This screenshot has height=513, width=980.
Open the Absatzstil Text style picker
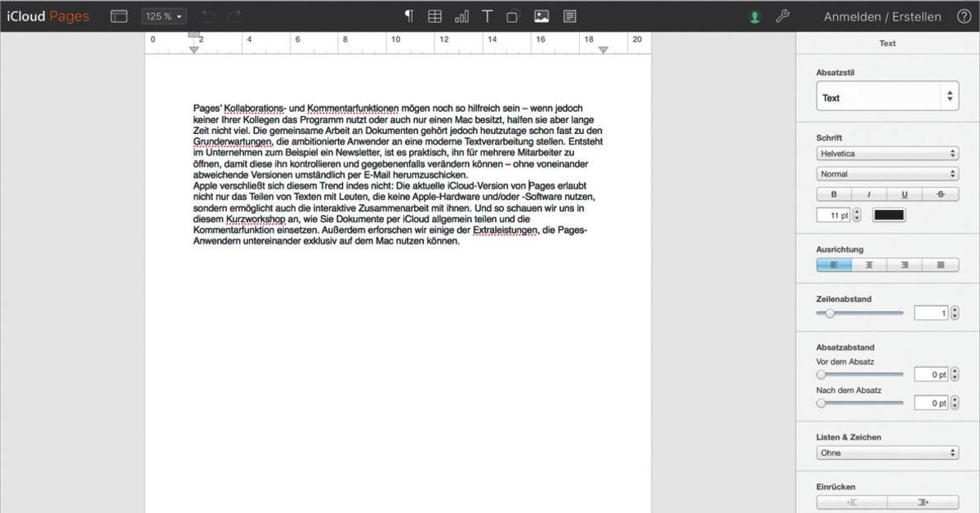(887, 96)
